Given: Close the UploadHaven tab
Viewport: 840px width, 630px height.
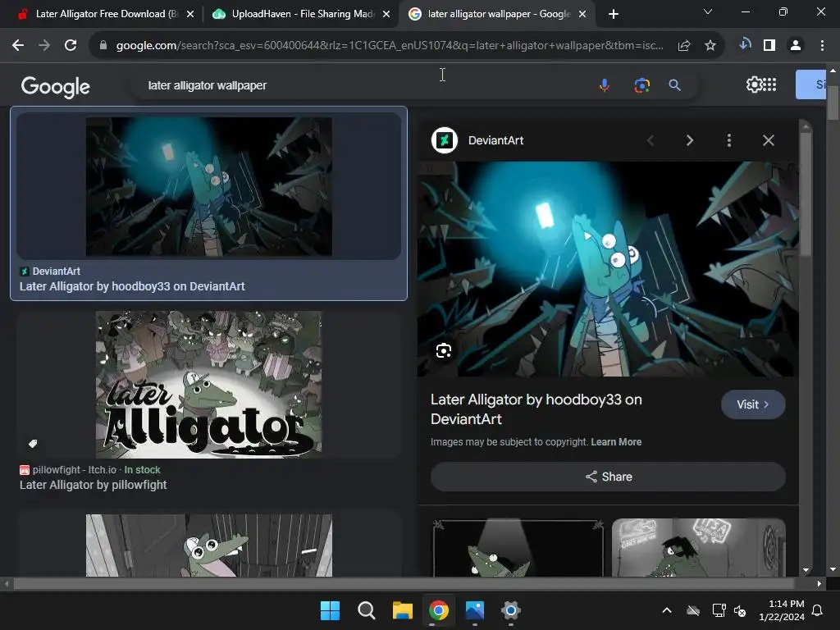Looking at the screenshot, I should point(386,14).
